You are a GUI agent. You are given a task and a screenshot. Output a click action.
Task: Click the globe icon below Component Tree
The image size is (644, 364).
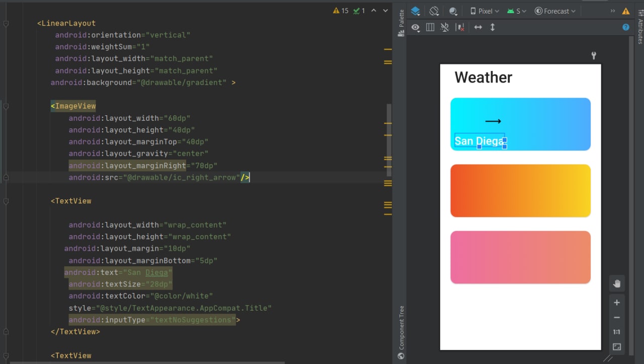(x=401, y=356)
